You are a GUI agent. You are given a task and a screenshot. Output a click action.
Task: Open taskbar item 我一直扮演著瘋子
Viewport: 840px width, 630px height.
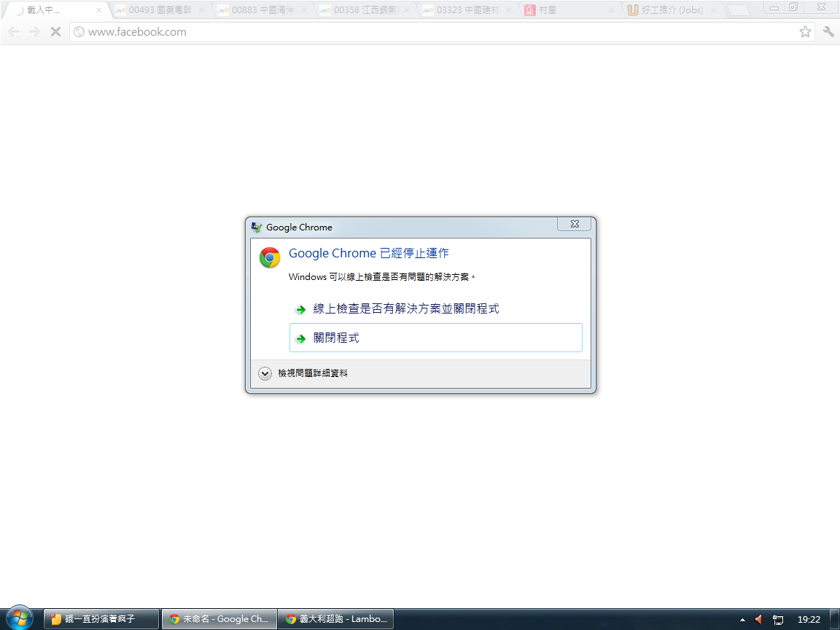pos(101,619)
